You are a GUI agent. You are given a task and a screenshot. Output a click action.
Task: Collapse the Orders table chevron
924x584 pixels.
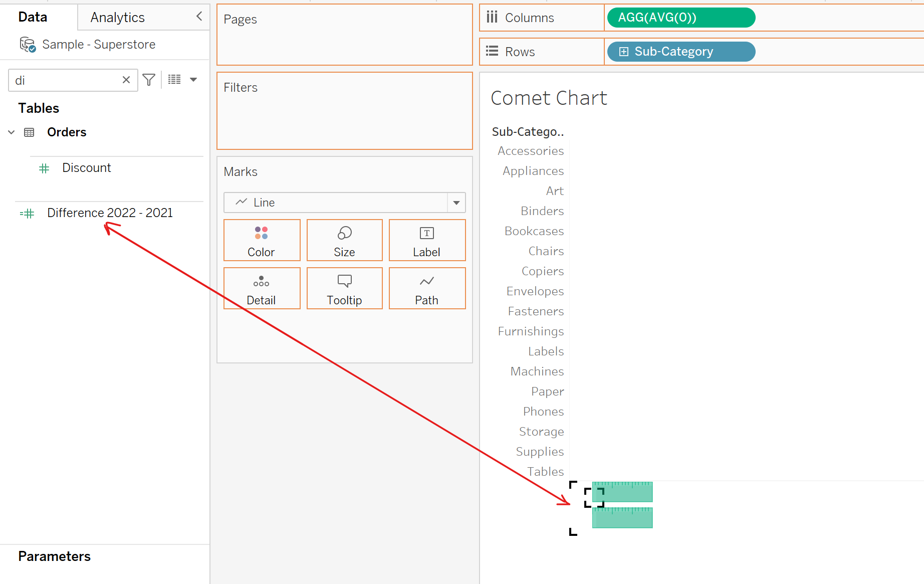[x=12, y=132]
